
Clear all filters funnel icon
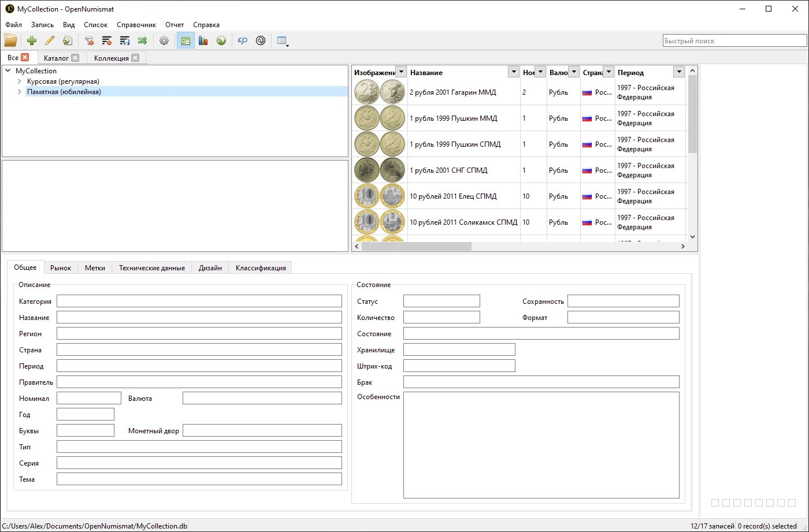(x=89, y=40)
